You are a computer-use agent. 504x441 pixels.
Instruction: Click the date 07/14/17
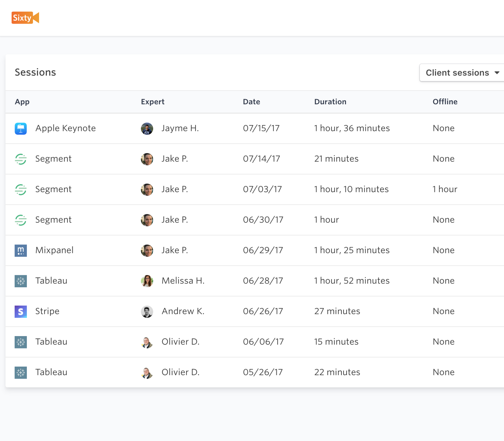261,159
